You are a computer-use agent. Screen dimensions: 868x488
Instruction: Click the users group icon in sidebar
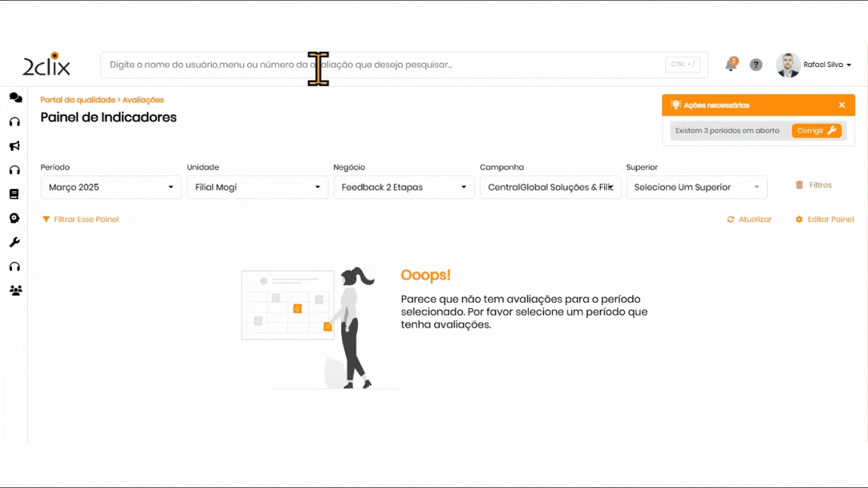[15, 291]
